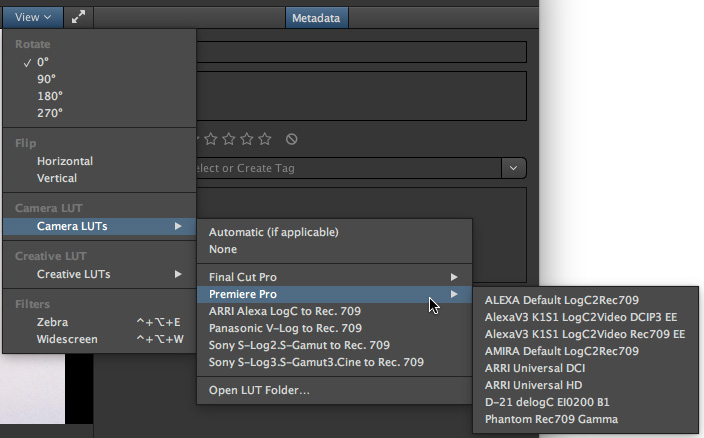Viewport: 704px width, 438px height.
Task: Set rating with the last star
Action: (x=265, y=139)
